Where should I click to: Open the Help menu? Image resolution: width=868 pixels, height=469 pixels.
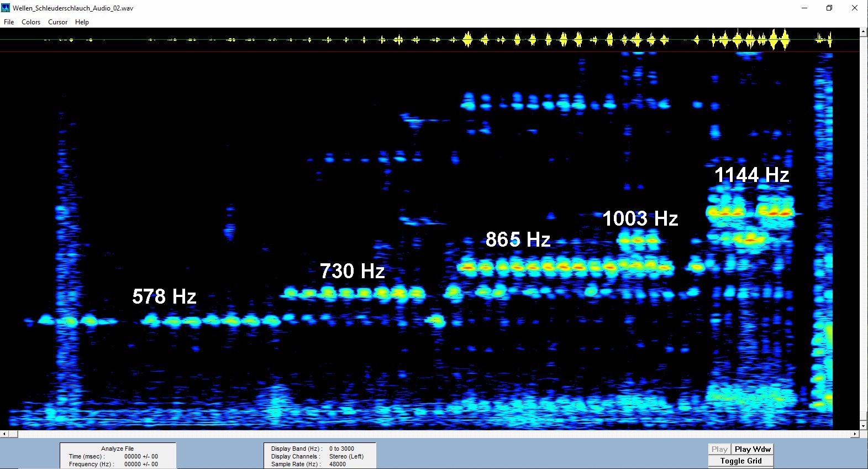pyautogui.click(x=82, y=22)
